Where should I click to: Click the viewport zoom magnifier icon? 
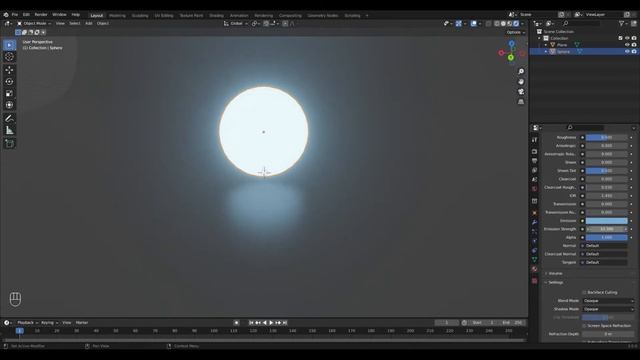coord(521,71)
